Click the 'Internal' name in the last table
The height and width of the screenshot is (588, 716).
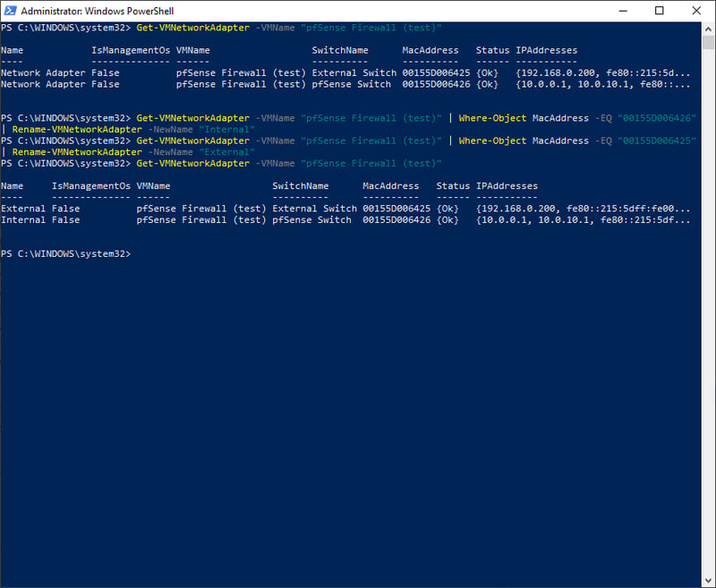[x=23, y=220]
